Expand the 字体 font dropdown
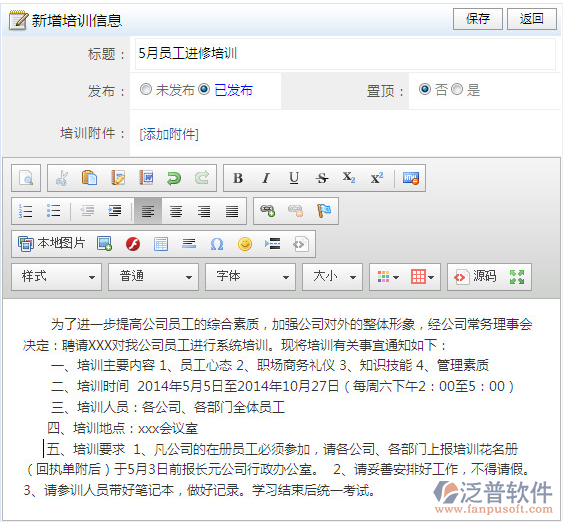Image resolution: width=563 pixels, height=525 pixels. (x=250, y=277)
